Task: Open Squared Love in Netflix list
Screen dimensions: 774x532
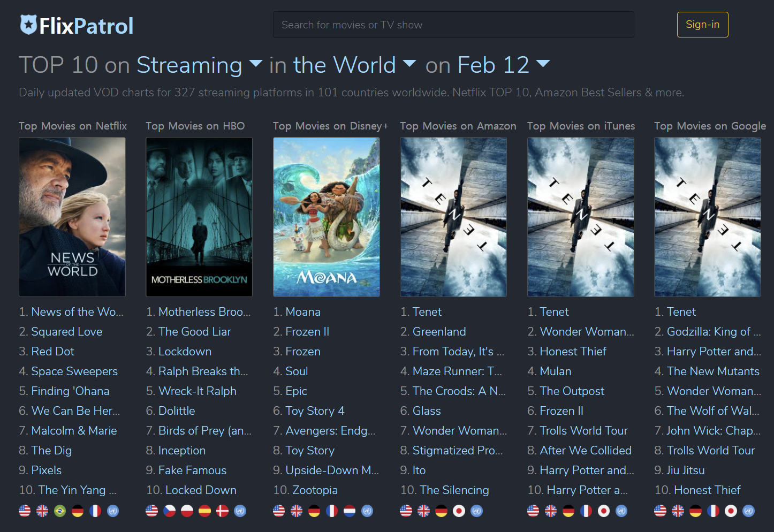Action: click(67, 332)
